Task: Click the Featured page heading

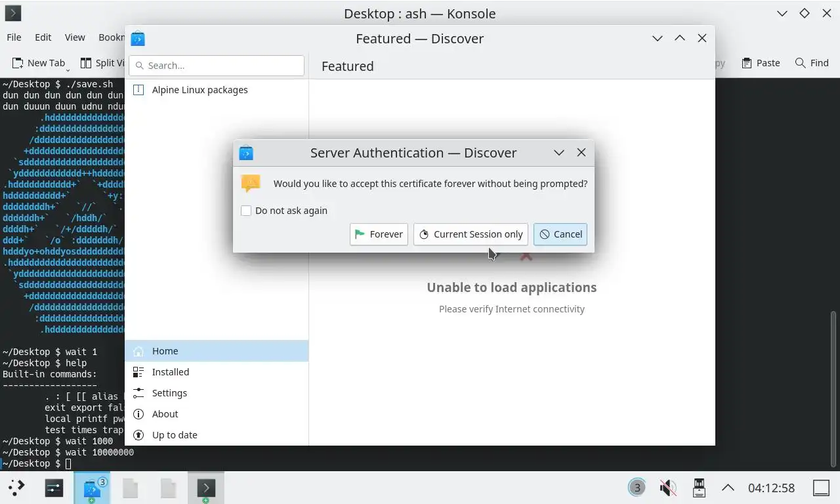Action: (x=348, y=66)
